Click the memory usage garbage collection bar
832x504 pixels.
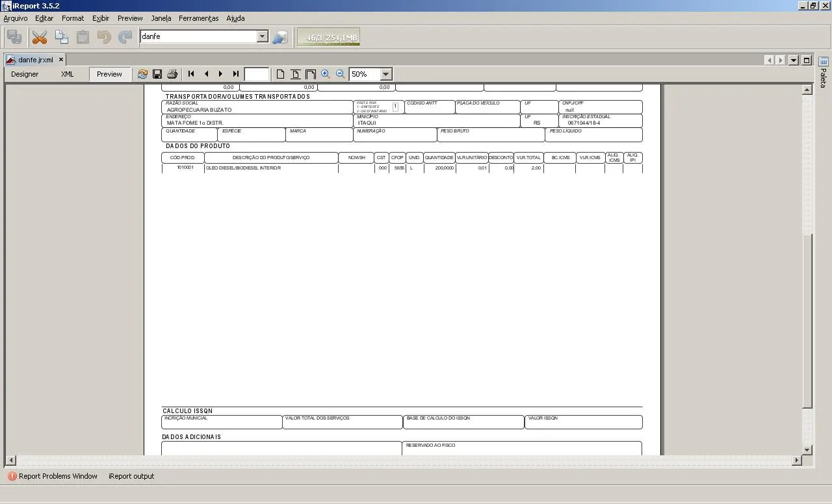pyautogui.click(x=328, y=37)
